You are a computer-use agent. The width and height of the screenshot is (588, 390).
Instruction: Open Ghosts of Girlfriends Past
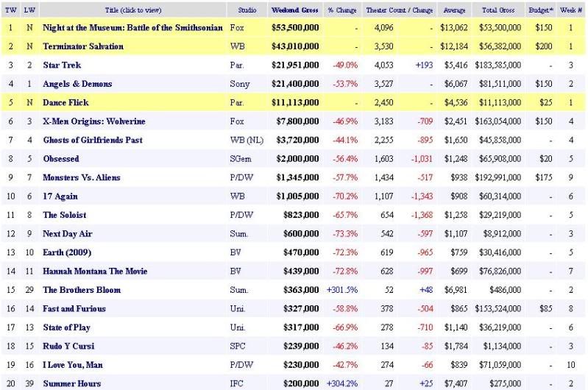pyautogui.click(x=92, y=140)
